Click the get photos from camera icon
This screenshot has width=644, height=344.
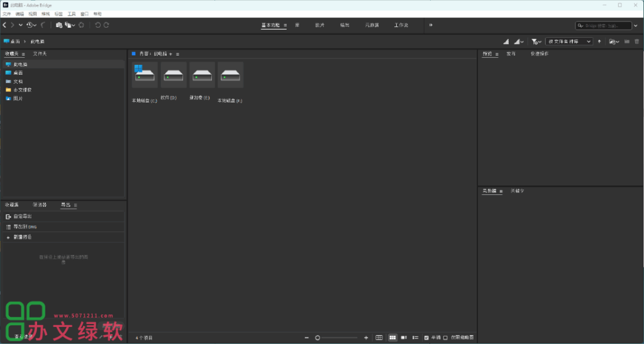(x=58, y=25)
